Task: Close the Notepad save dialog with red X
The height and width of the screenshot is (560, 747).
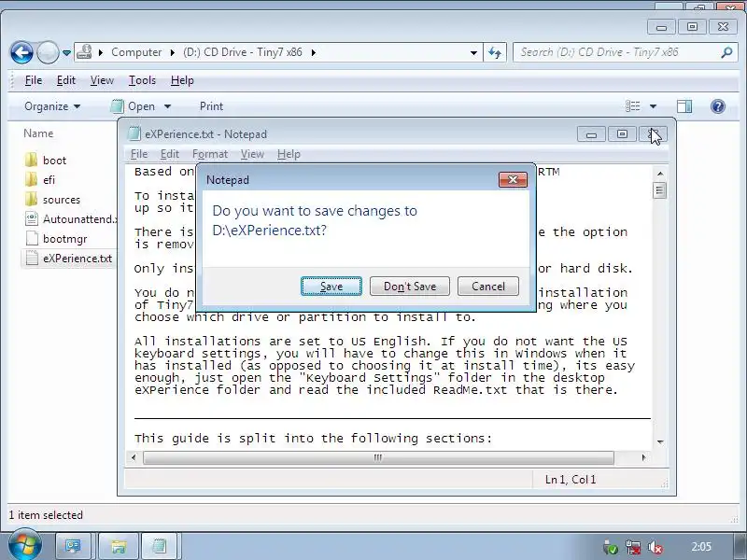Action: coord(513,179)
